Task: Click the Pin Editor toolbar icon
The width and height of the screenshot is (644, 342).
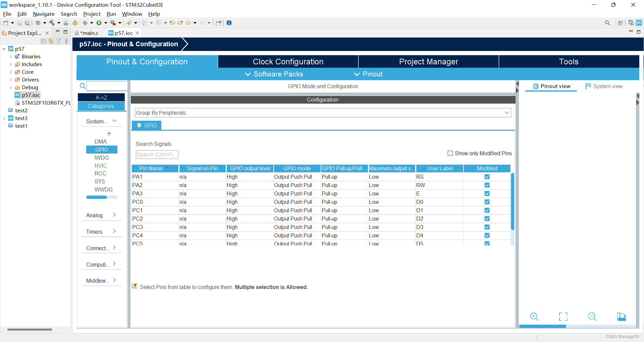Action: (219, 23)
